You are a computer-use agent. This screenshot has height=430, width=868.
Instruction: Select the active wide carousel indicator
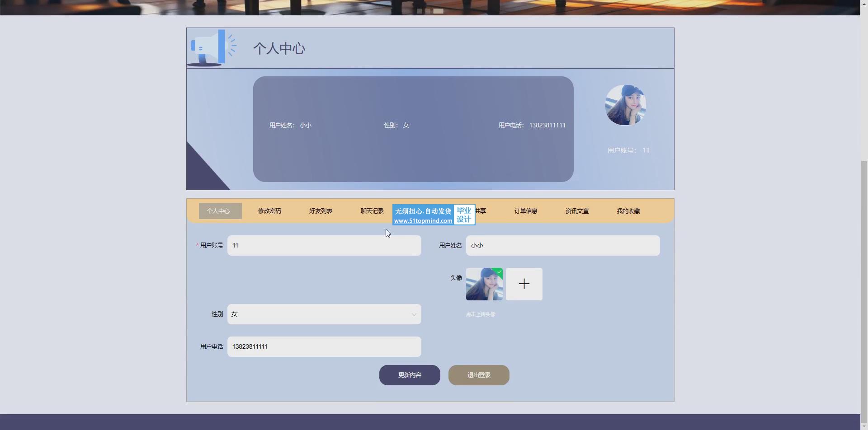click(439, 11)
